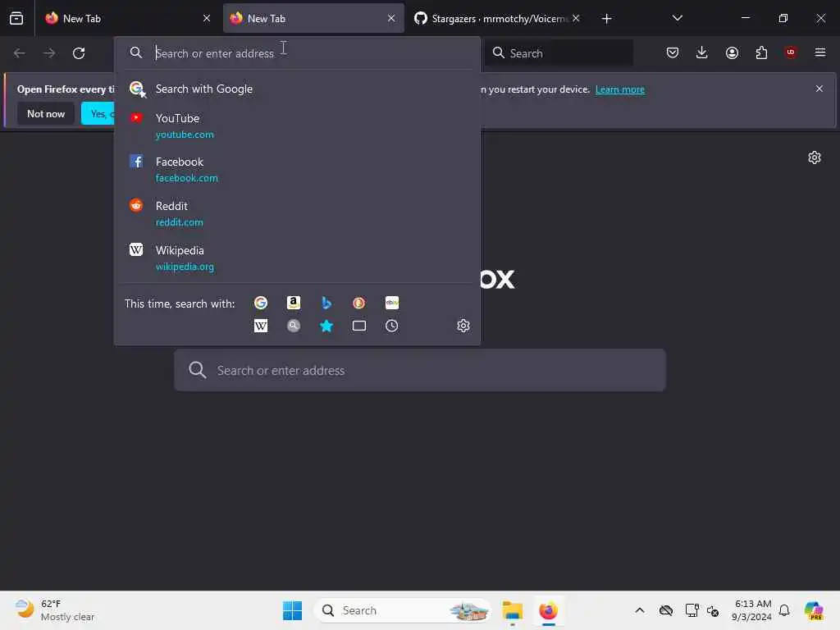Viewport: 840px width, 630px height.
Task: Click the muted volume tray icon
Action: (x=713, y=610)
